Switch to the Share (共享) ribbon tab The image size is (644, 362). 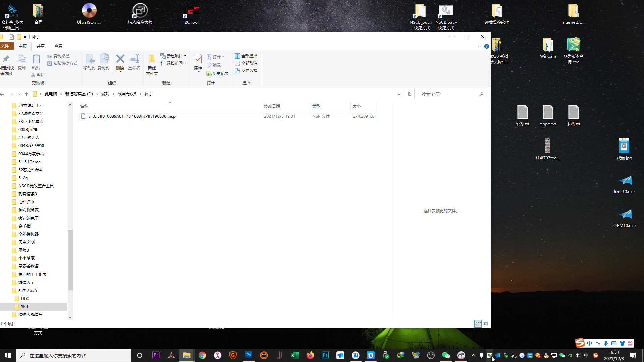[41, 46]
